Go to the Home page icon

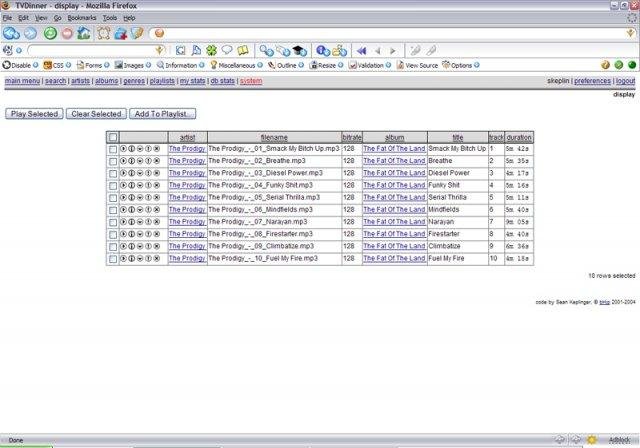point(84,33)
